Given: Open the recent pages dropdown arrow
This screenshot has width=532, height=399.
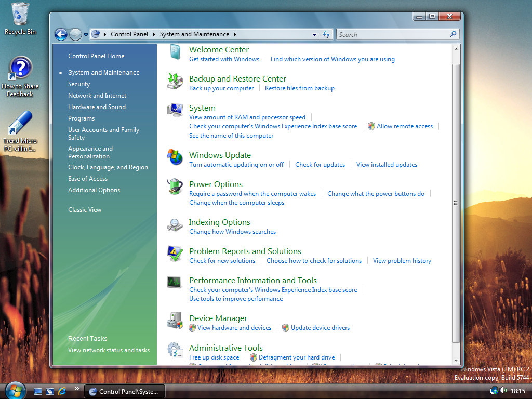Looking at the screenshot, I should (86, 35).
